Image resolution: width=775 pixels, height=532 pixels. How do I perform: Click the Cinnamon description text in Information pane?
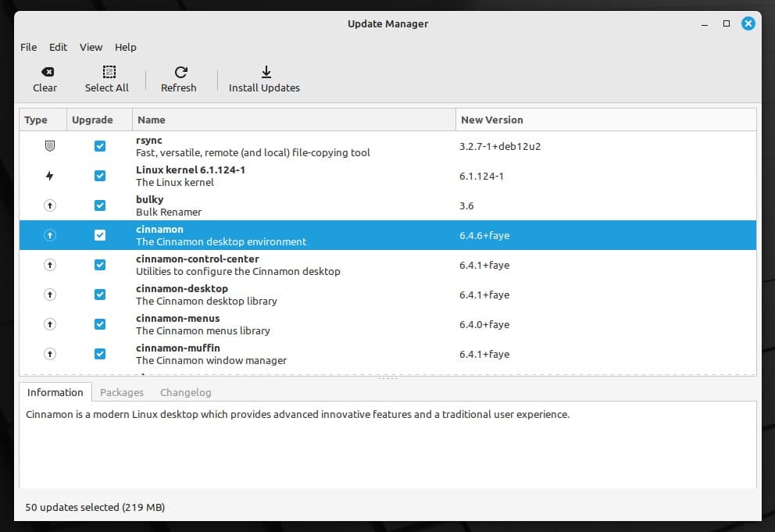(x=298, y=414)
